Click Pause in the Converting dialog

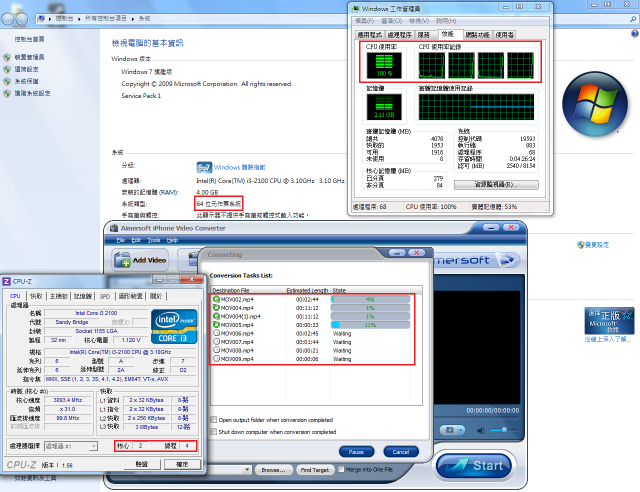[356, 452]
